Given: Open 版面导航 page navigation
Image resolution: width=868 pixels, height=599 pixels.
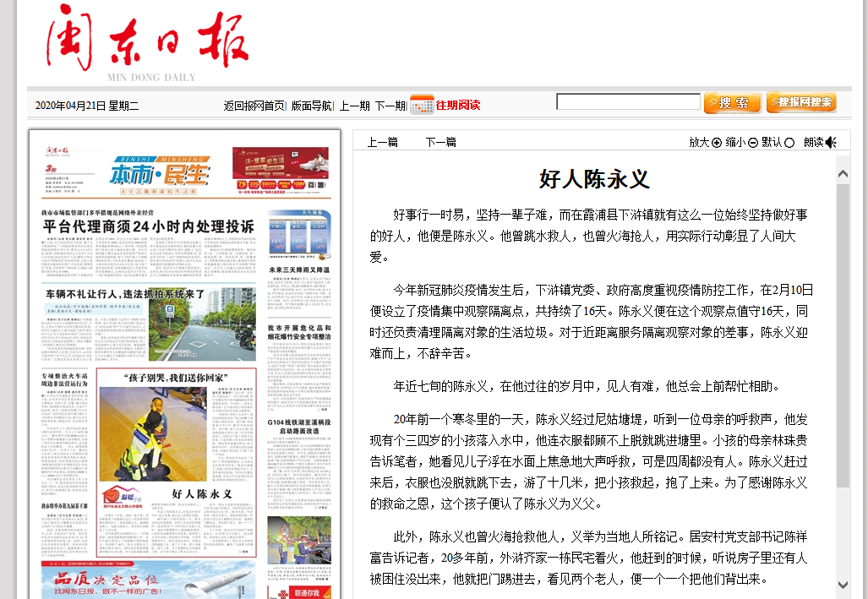Looking at the screenshot, I should click(312, 106).
